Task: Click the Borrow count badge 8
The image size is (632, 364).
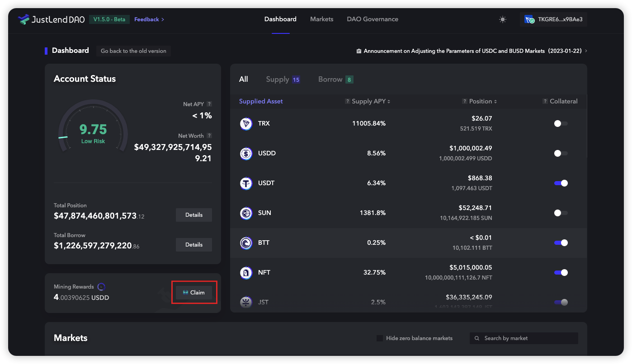Action: 349,80
